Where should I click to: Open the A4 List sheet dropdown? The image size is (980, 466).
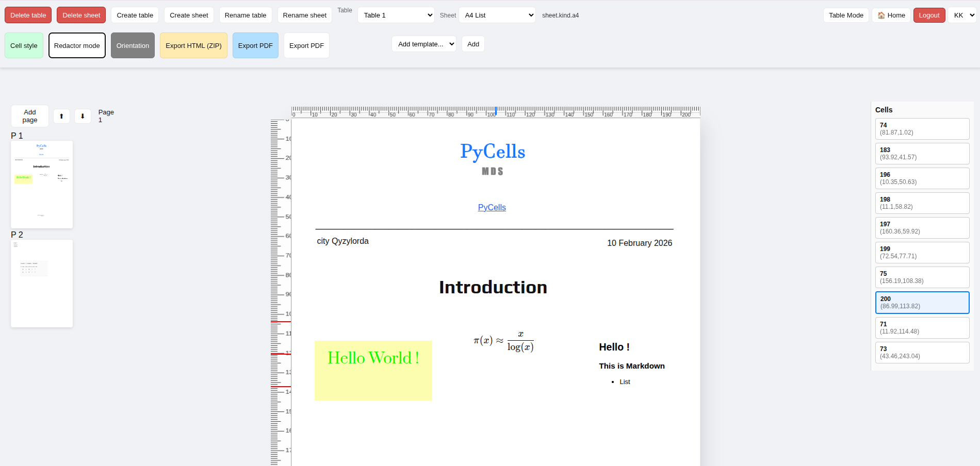(x=497, y=15)
